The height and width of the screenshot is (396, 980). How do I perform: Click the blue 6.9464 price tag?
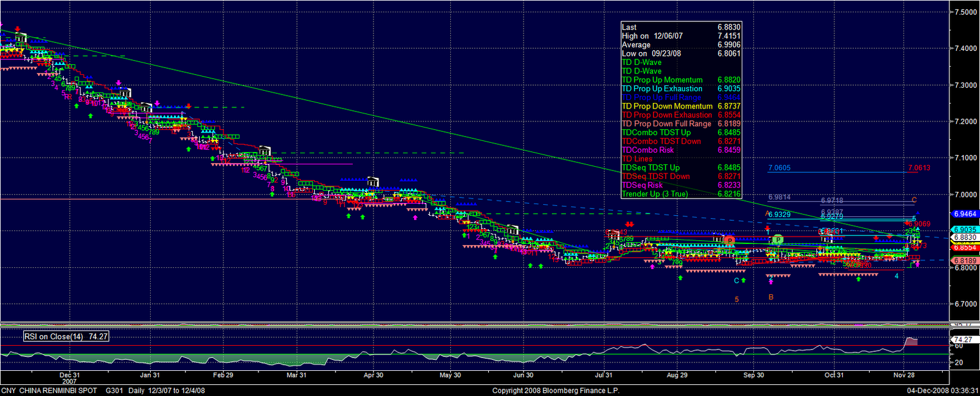(x=965, y=214)
